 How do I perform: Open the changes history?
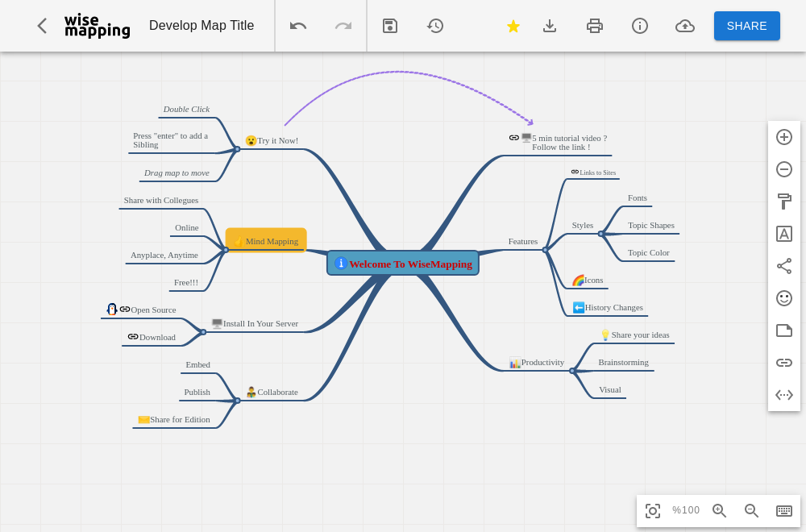[x=435, y=26]
